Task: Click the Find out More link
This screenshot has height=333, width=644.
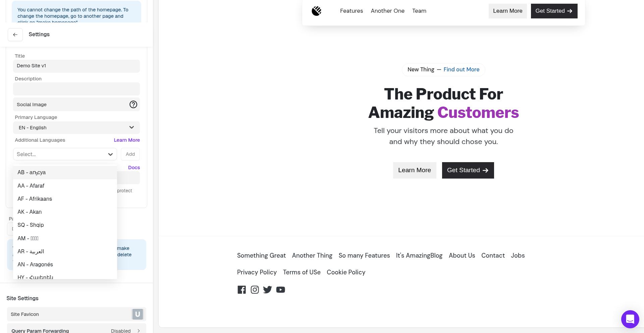Action: 461,70
